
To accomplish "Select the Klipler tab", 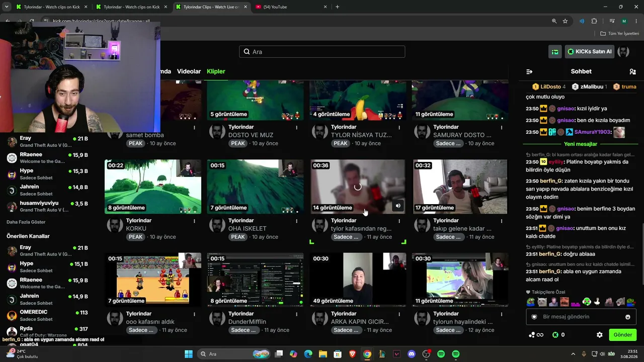I will click(x=216, y=71).
